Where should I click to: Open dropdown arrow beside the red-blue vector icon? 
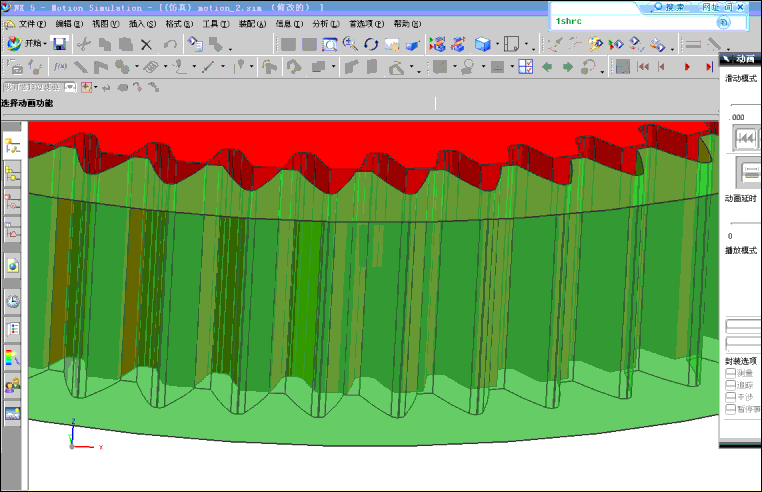click(x=223, y=67)
